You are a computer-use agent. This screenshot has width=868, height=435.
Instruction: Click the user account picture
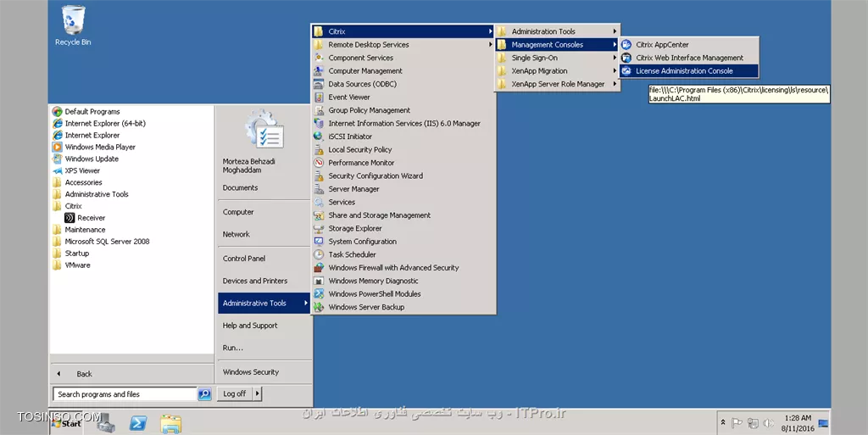click(264, 130)
